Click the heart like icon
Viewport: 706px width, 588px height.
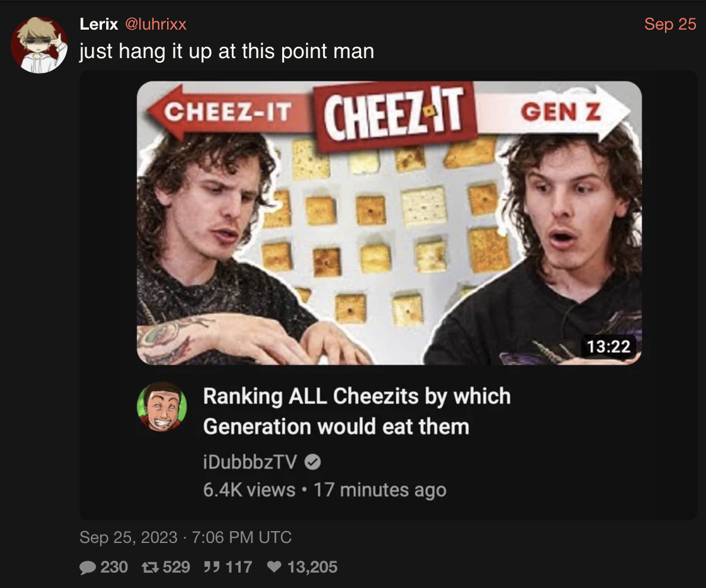coord(274,567)
